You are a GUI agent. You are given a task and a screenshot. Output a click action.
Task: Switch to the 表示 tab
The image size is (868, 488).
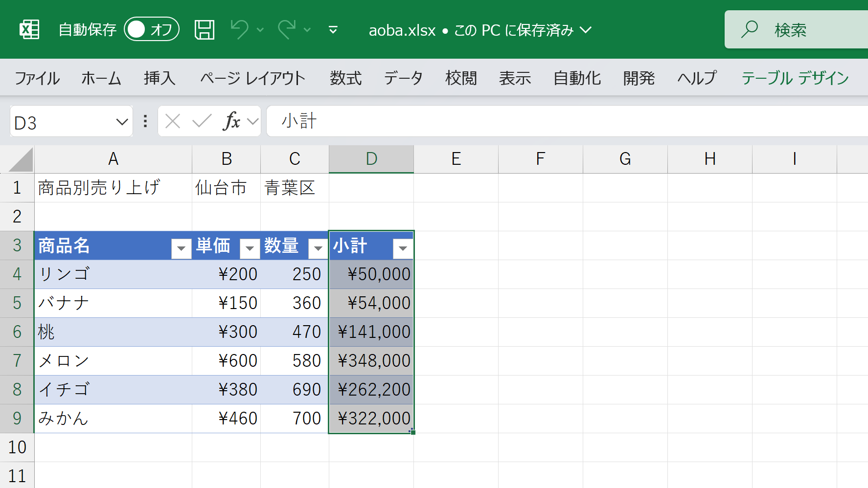(515, 78)
